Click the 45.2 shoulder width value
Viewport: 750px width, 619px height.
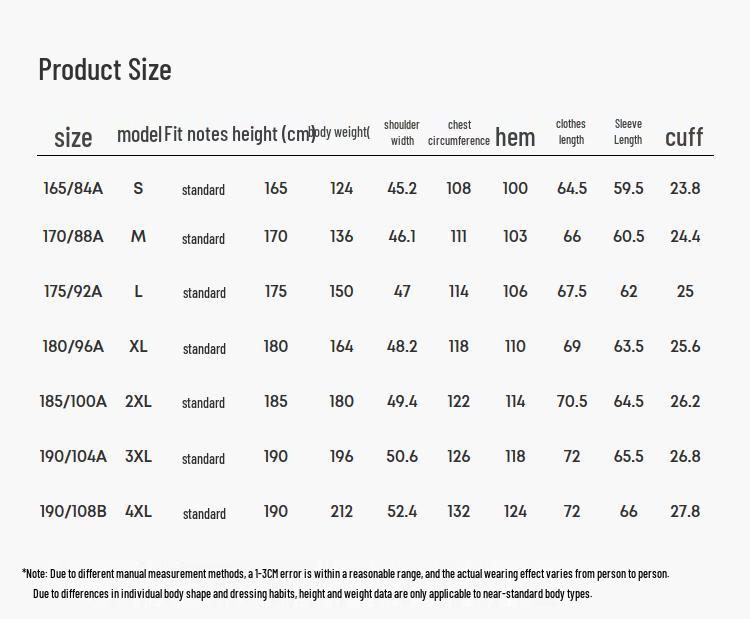click(x=402, y=188)
